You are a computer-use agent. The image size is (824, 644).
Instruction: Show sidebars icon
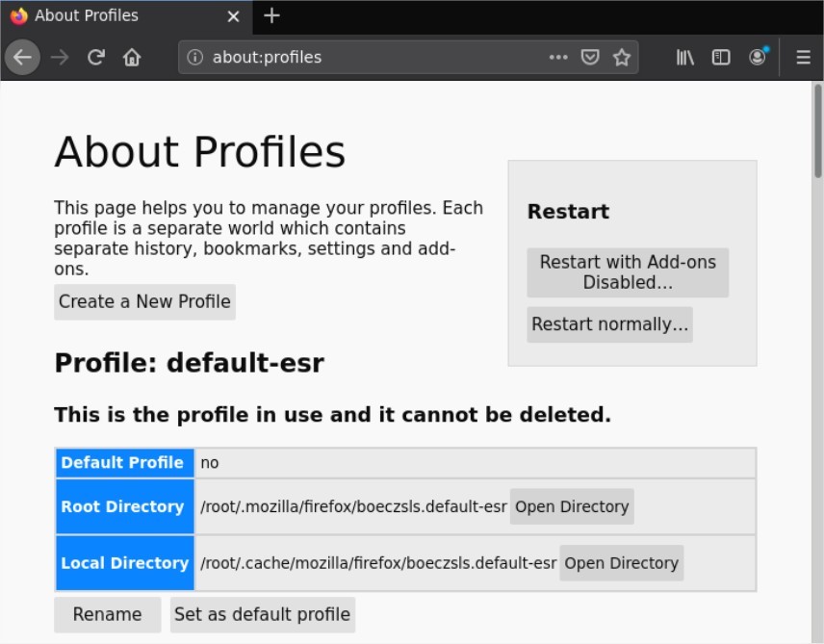(721, 57)
